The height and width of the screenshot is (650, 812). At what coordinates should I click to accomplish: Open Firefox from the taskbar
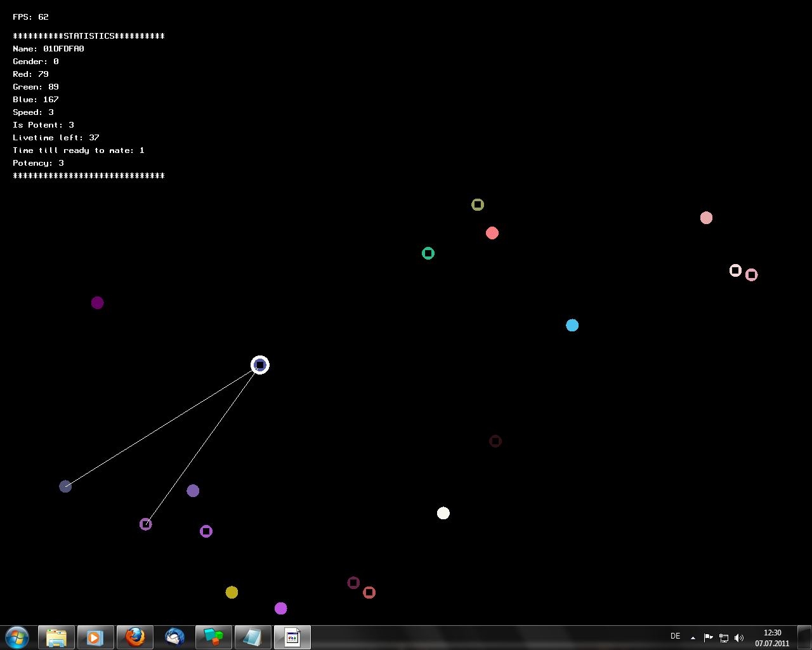134,637
